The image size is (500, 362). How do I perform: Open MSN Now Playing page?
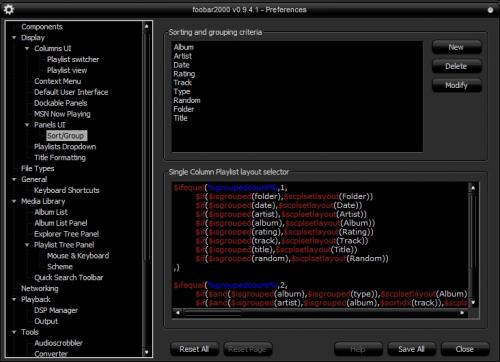tap(62, 114)
